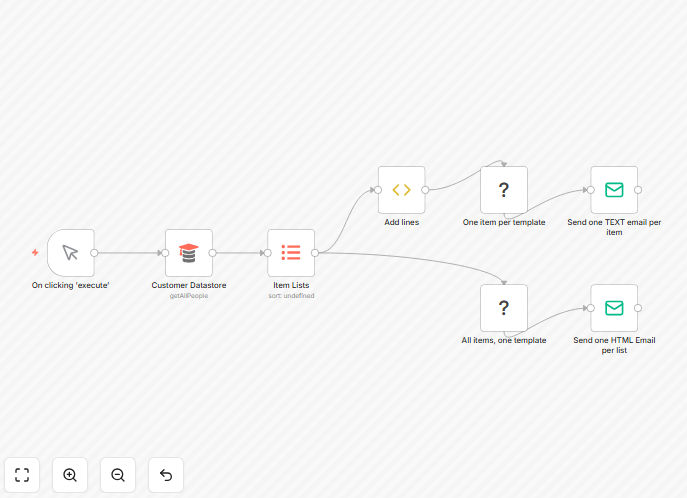Open the One item per template node
687x498 pixels.
[504, 190]
